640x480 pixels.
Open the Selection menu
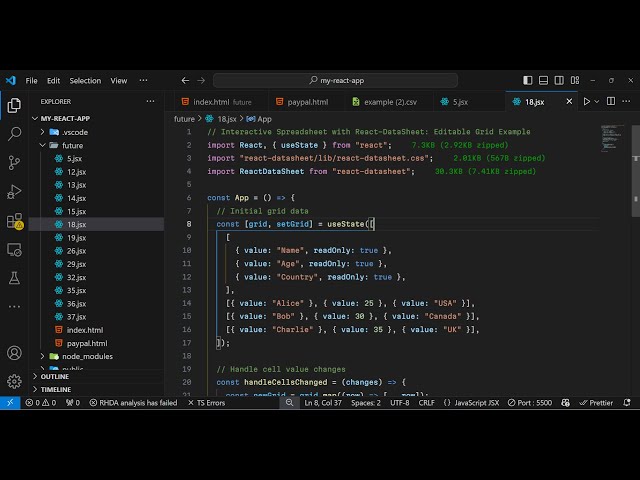pos(85,80)
